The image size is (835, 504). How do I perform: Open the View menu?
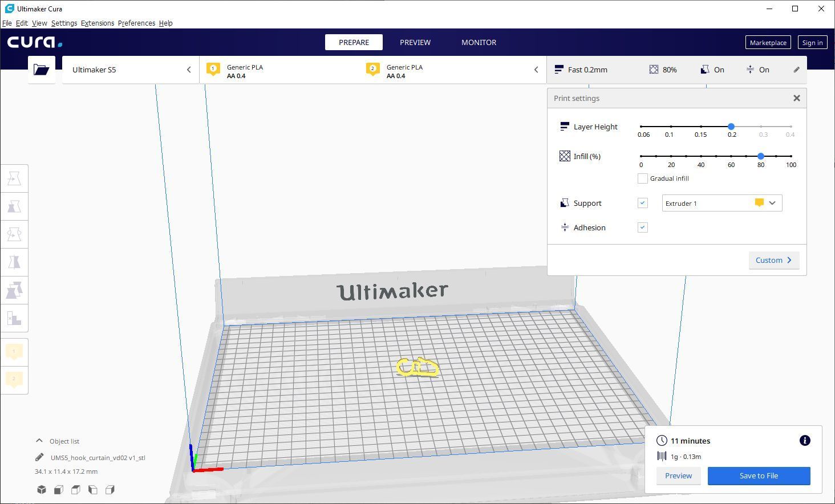tap(39, 23)
